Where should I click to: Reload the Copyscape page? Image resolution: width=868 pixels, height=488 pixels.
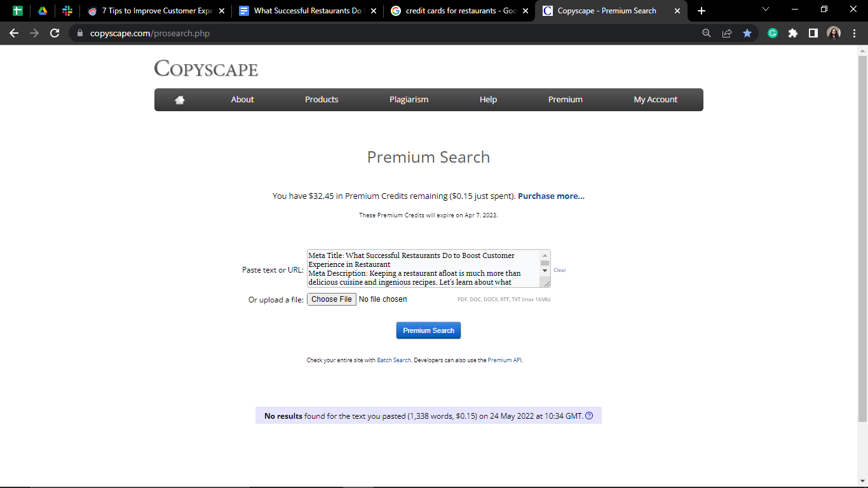click(x=55, y=33)
